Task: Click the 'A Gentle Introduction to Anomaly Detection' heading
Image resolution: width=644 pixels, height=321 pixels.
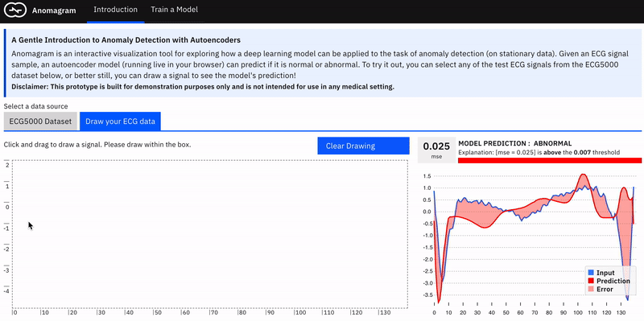Action: click(x=126, y=40)
